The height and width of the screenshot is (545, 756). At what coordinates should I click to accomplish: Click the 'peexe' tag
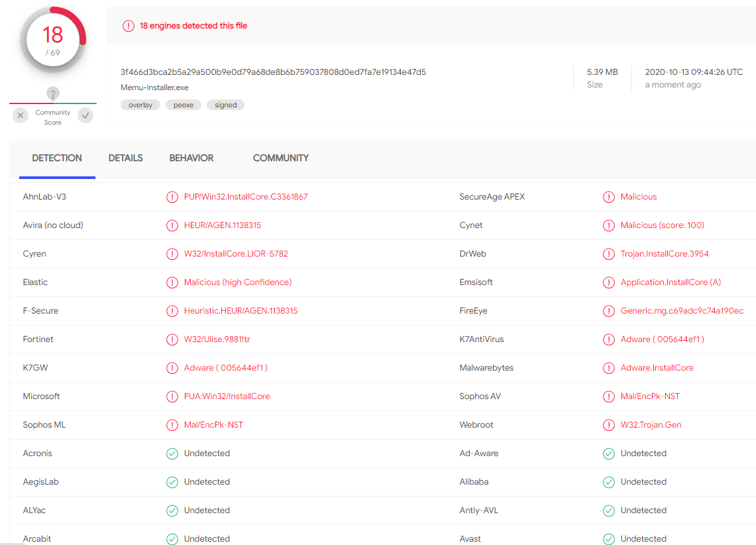(184, 105)
